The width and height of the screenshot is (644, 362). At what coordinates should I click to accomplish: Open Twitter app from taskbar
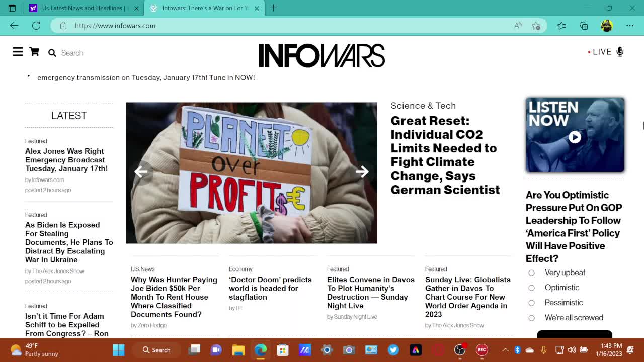coord(393,350)
